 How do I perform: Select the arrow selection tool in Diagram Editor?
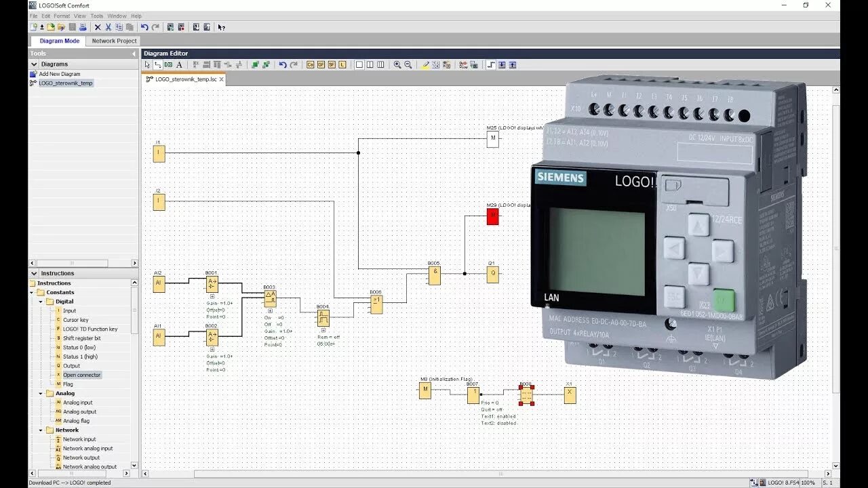tap(147, 65)
